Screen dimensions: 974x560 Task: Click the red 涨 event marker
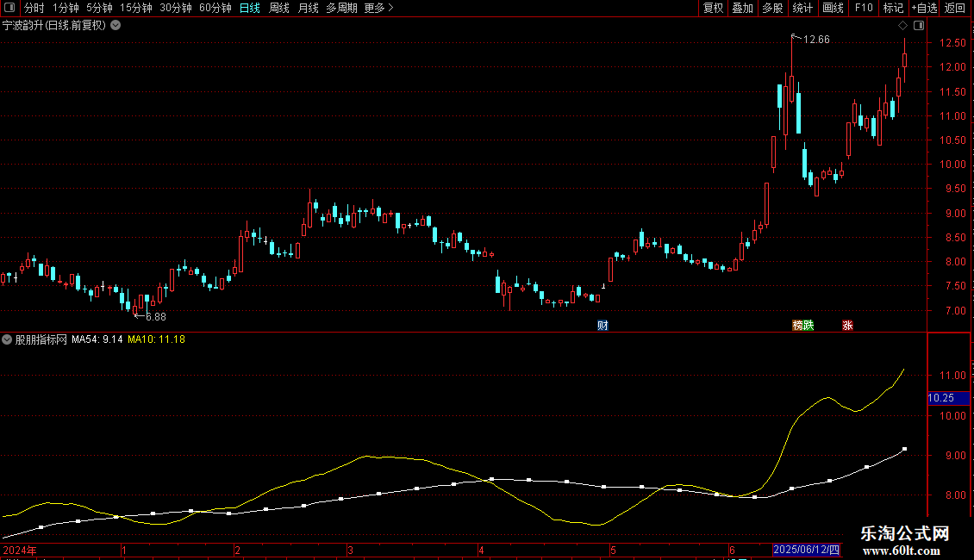click(847, 326)
